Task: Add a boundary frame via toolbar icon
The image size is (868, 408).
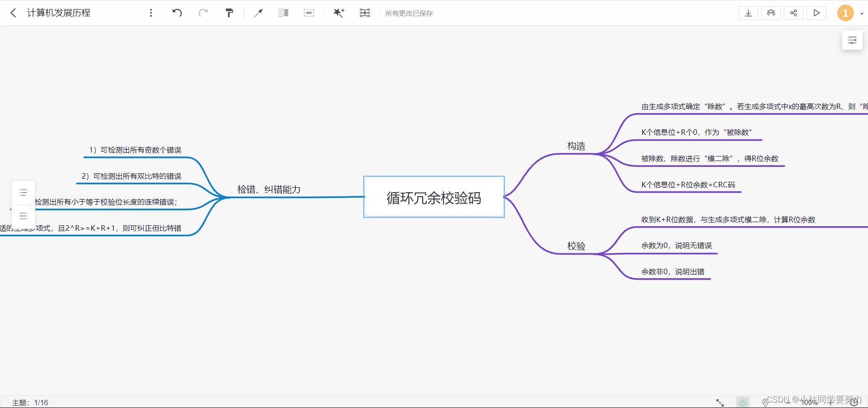Action: click(309, 13)
